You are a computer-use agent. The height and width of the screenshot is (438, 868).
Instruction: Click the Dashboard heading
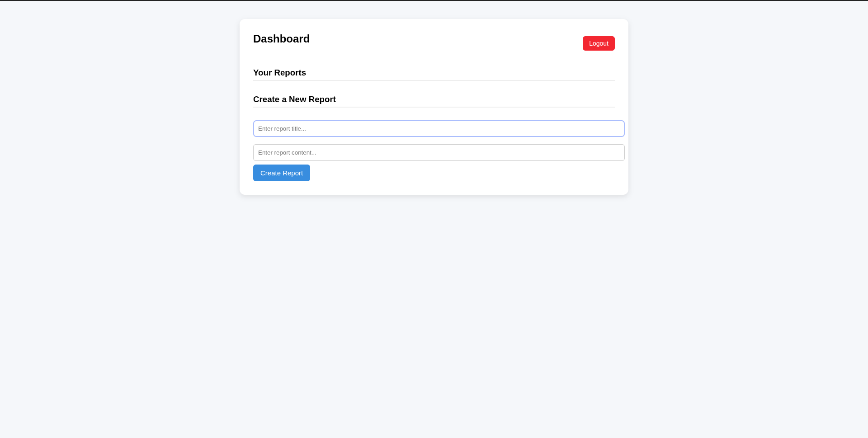point(281,39)
